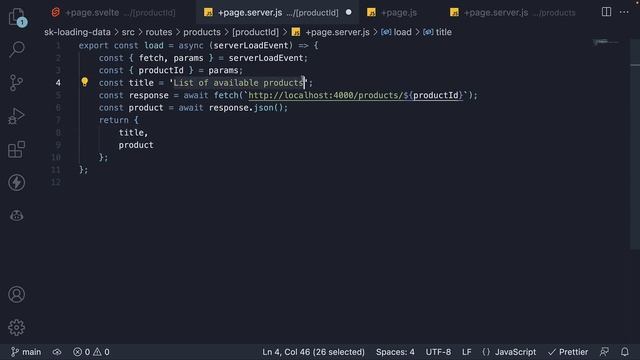Click 'response.json()' on line 6
Screen dimensions: 640x360
(246, 108)
